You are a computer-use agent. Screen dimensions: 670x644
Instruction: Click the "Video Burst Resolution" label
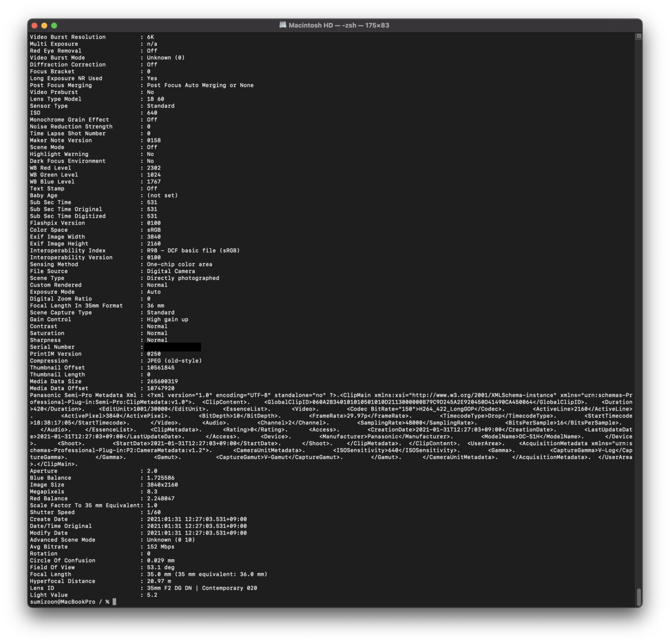point(68,37)
